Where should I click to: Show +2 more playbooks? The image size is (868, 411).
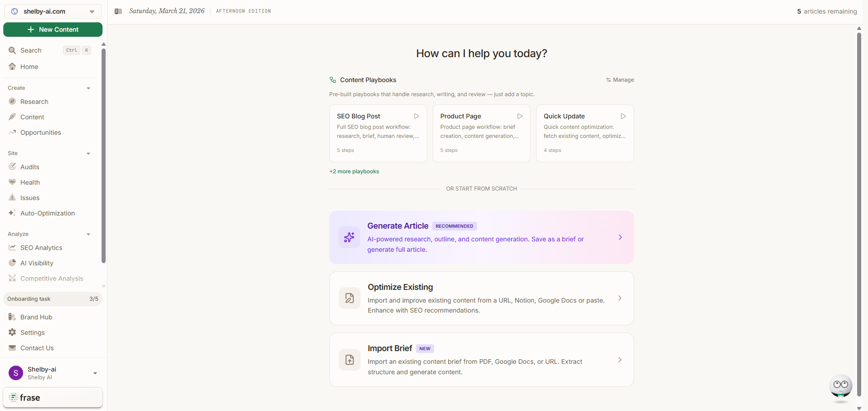pyautogui.click(x=354, y=171)
